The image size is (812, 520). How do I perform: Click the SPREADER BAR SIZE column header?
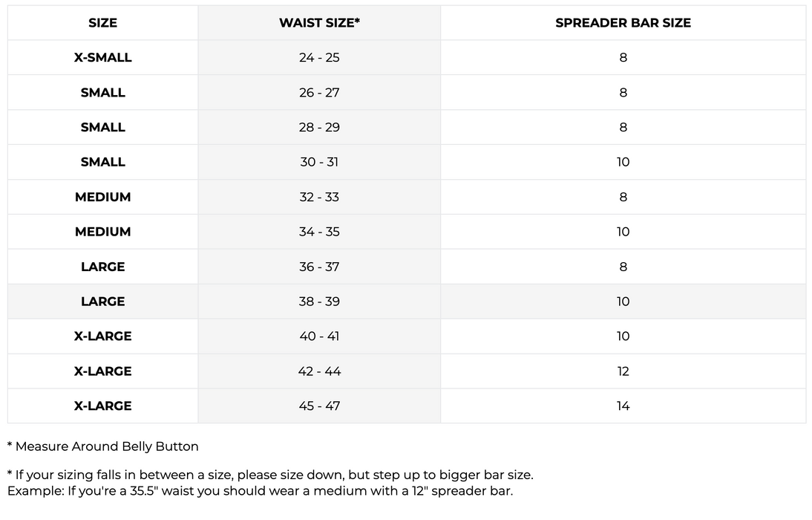point(623,23)
